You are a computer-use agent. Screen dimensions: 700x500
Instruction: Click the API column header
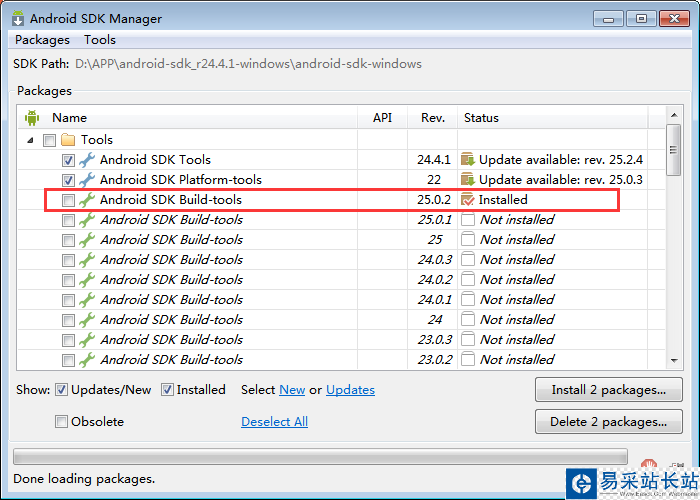click(x=383, y=118)
